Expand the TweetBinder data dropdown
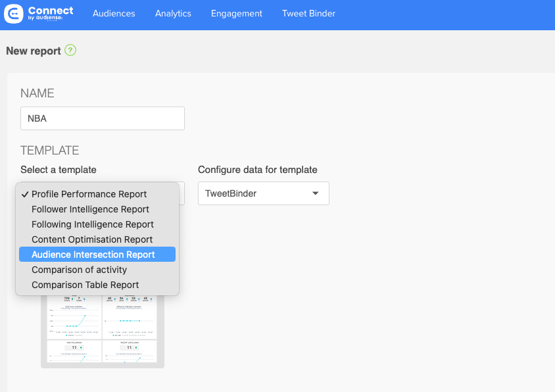 point(263,193)
